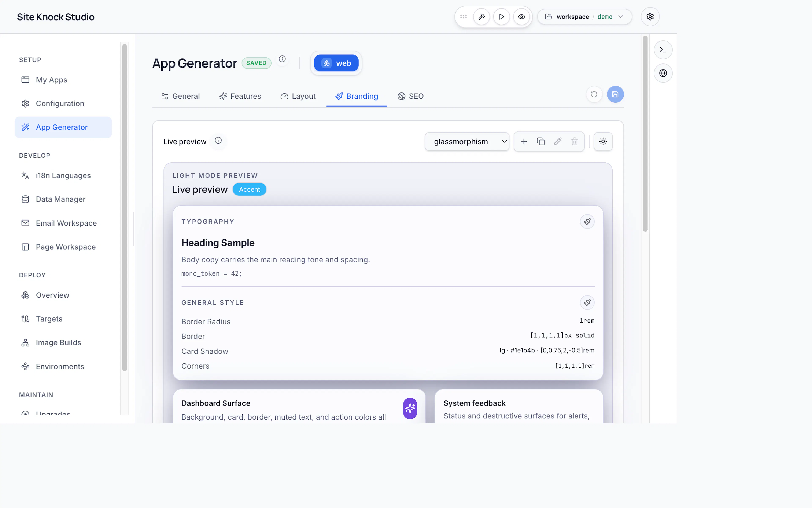Open Page Workspace page

coord(63,247)
